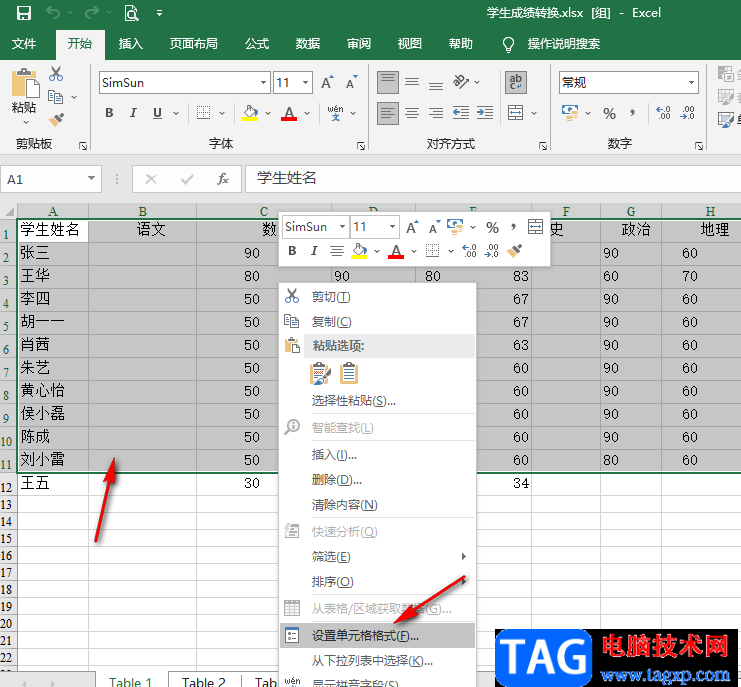Click Merge and Center icon in ribbon
741x687 pixels.
(515, 113)
